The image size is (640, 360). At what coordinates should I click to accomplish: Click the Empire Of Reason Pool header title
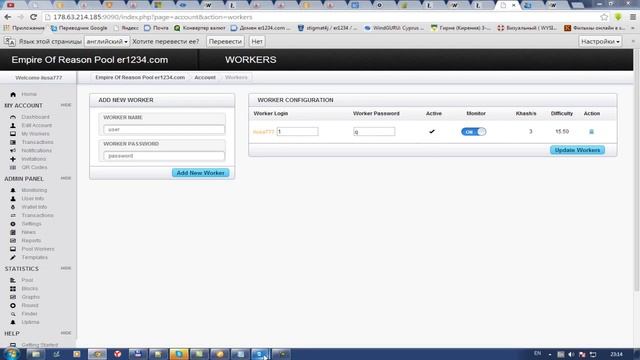(90, 60)
